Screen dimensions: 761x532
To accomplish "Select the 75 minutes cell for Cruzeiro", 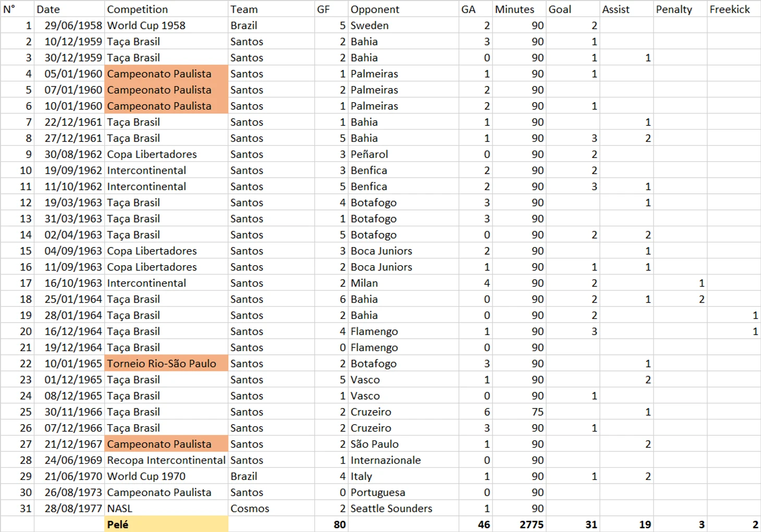I will coord(519,412).
